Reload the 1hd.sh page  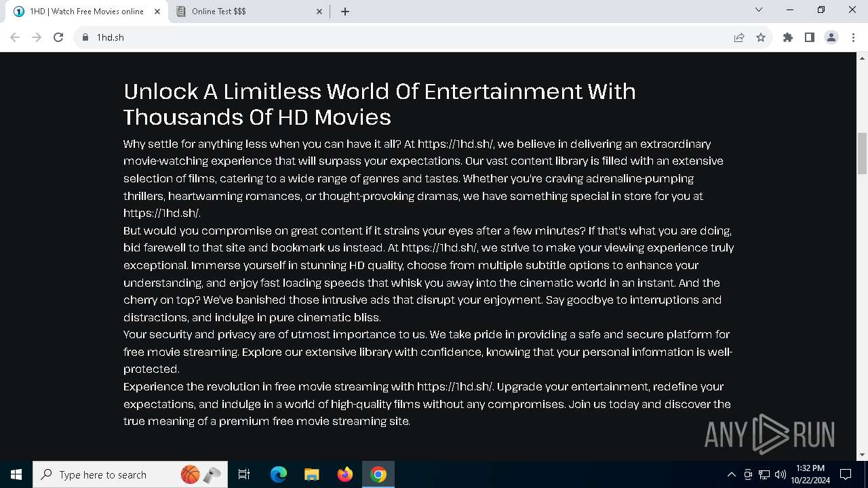(x=58, y=37)
